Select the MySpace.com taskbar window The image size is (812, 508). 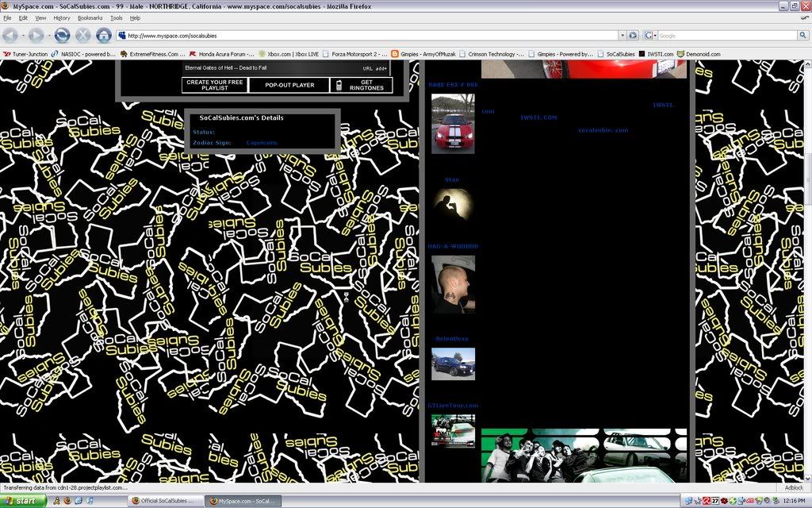pos(243,501)
